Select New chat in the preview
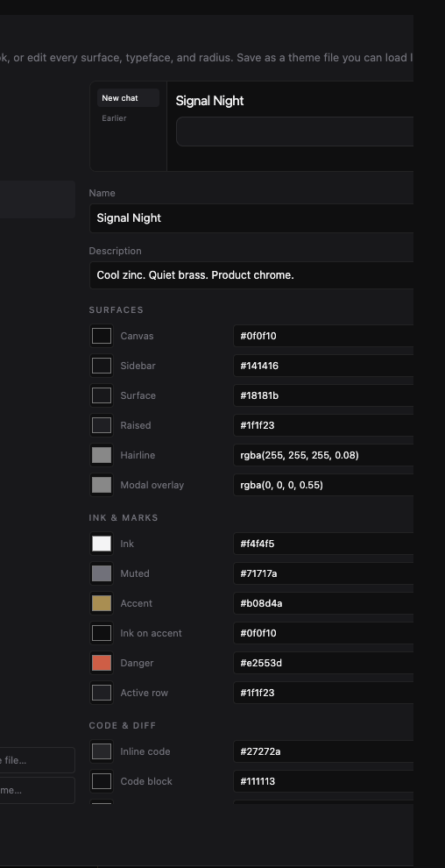Image resolution: width=445 pixels, height=868 pixels. point(128,98)
